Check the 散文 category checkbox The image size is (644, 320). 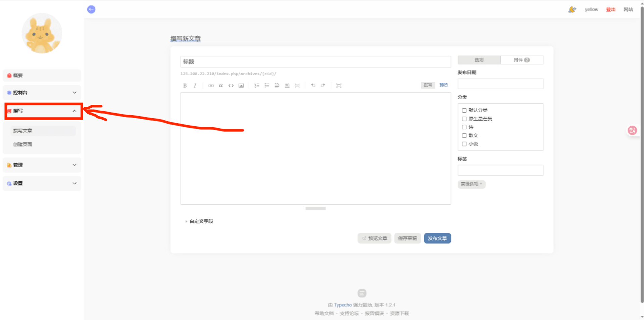tap(464, 135)
